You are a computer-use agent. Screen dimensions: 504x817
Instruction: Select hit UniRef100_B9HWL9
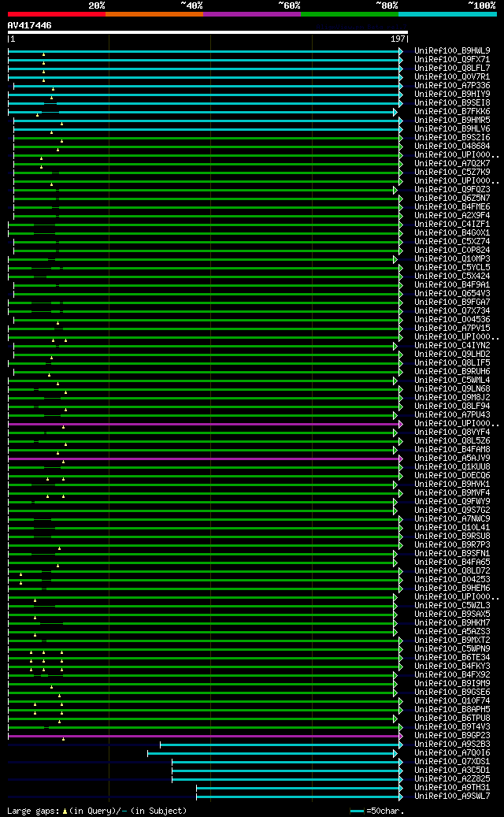[452, 51]
